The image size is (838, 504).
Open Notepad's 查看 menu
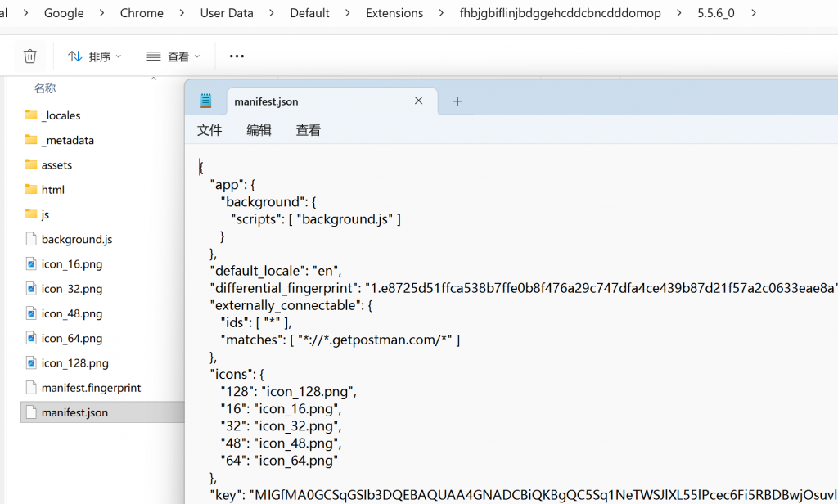(308, 130)
